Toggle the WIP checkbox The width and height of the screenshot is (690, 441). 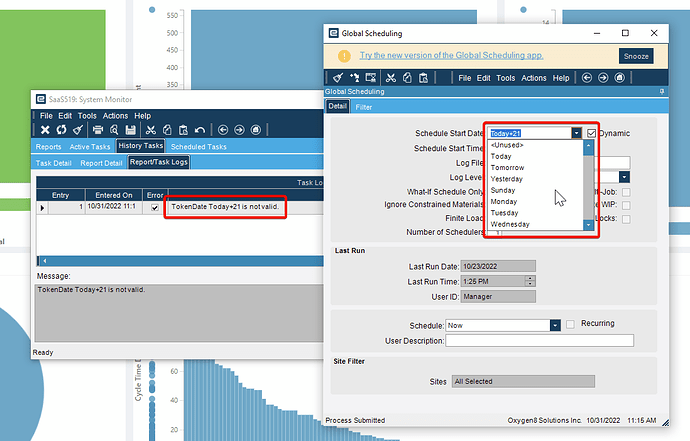[x=626, y=205]
